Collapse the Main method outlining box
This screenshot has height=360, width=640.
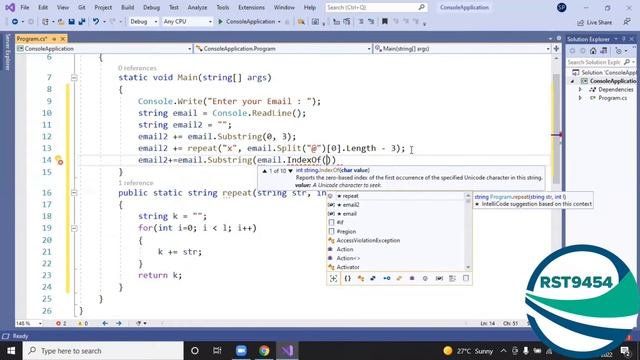[74, 78]
